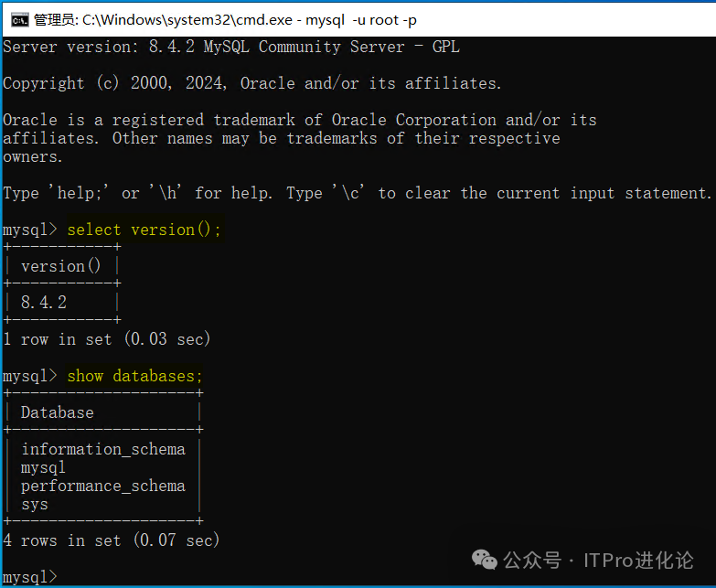Click the 'Oracle is a registered trademark' line
This screenshot has height=588, width=716.
point(299,120)
